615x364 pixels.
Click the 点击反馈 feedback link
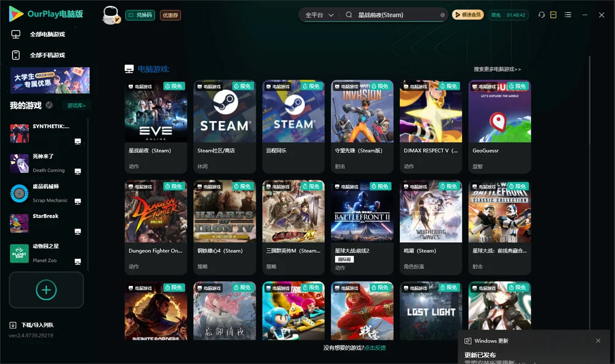pyautogui.click(x=375, y=347)
